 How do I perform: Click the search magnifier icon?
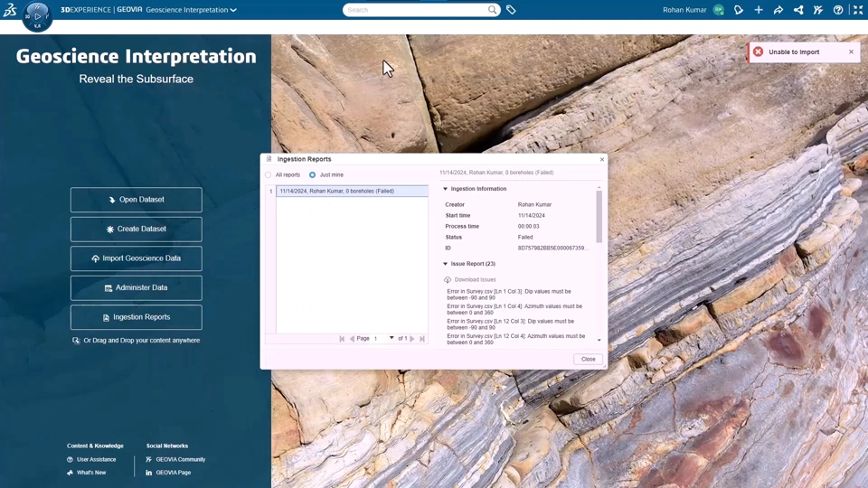492,10
